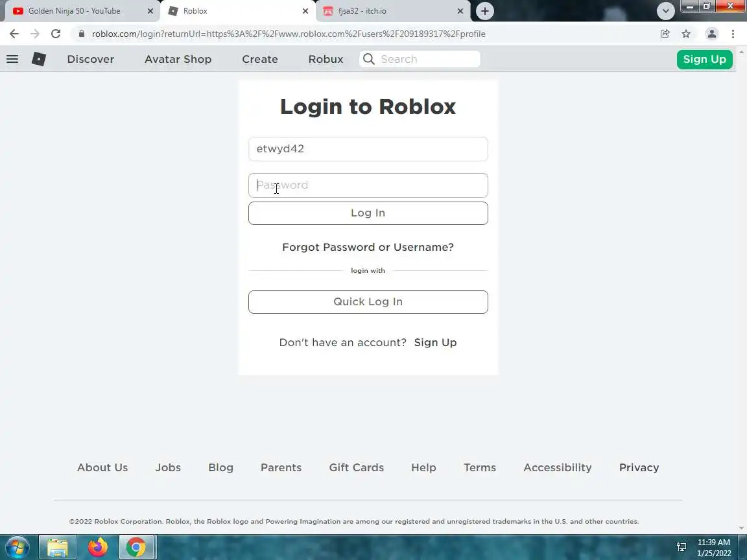Go to Roblox home via logo icon
The image size is (747, 560).
(x=39, y=59)
